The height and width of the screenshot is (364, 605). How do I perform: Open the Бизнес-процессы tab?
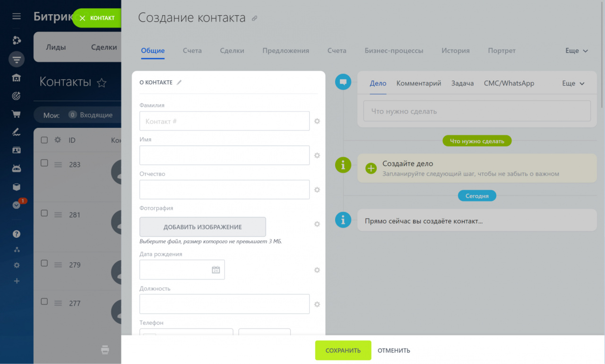tap(394, 51)
